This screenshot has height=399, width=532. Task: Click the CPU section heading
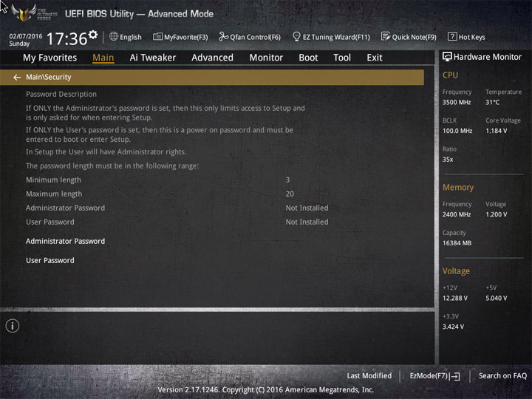[x=450, y=75]
